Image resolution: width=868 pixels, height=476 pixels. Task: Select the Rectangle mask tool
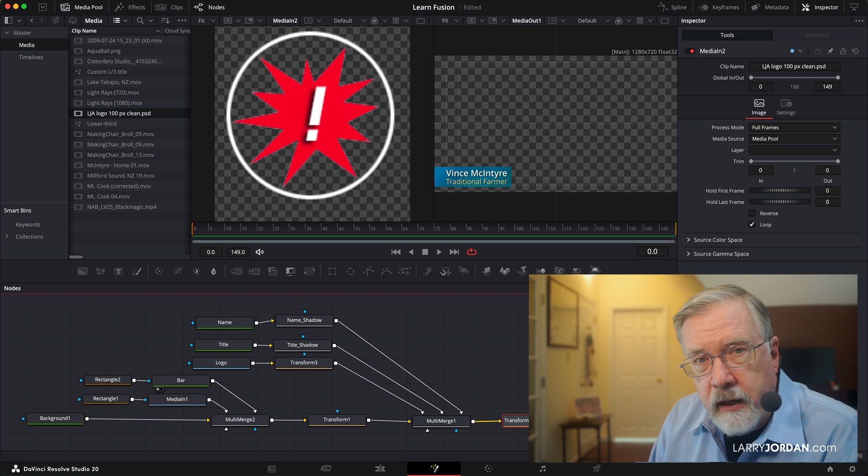pyautogui.click(x=332, y=271)
